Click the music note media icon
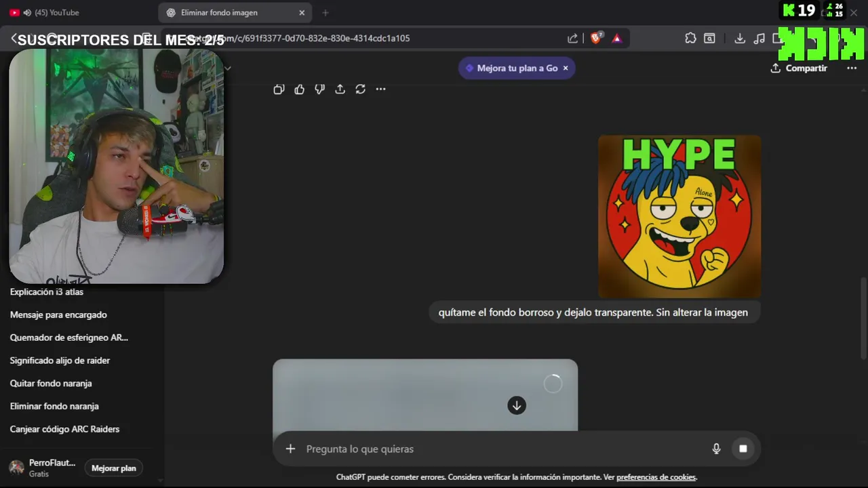The image size is (868, 488). 759,39
